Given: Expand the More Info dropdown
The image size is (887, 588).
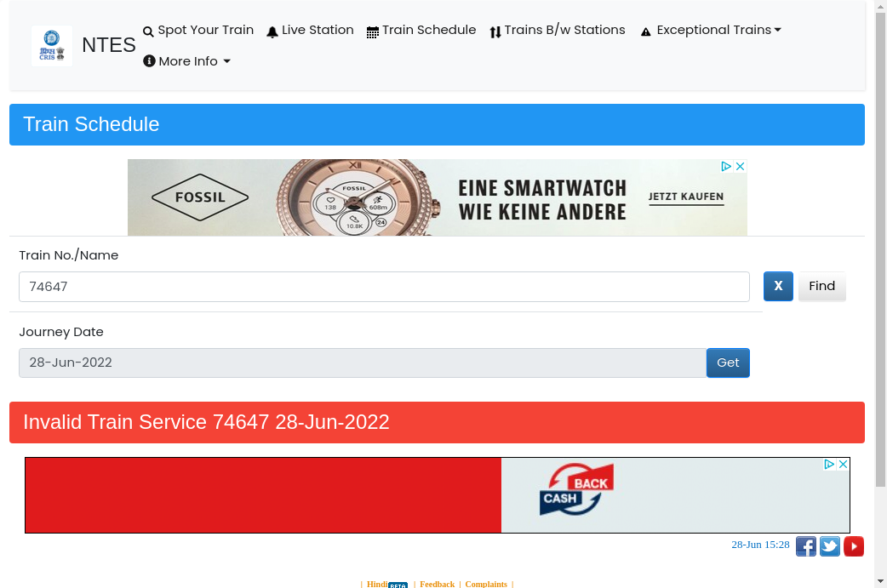Looking at the screenshot, I should (x=186, y=61).
